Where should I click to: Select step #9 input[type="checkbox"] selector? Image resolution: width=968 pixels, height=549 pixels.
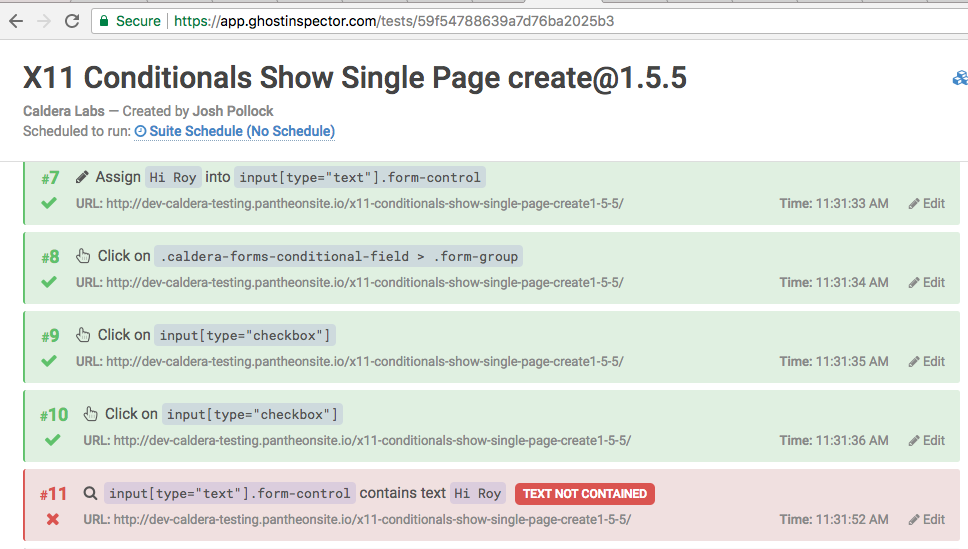pyautogui.click(x=245, y=335)
